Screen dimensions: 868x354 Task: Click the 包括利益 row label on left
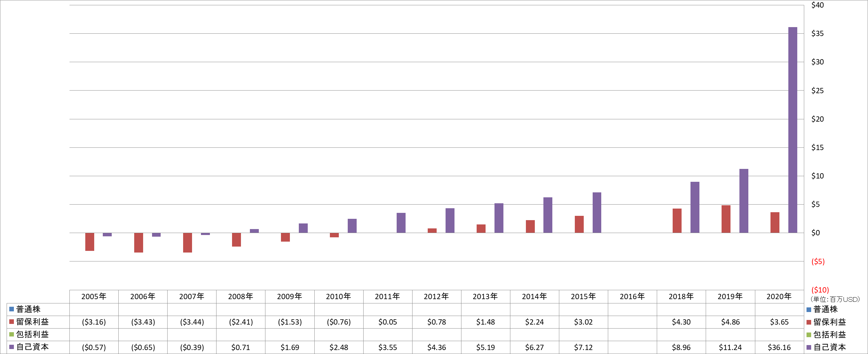click(x=32, y=334)
